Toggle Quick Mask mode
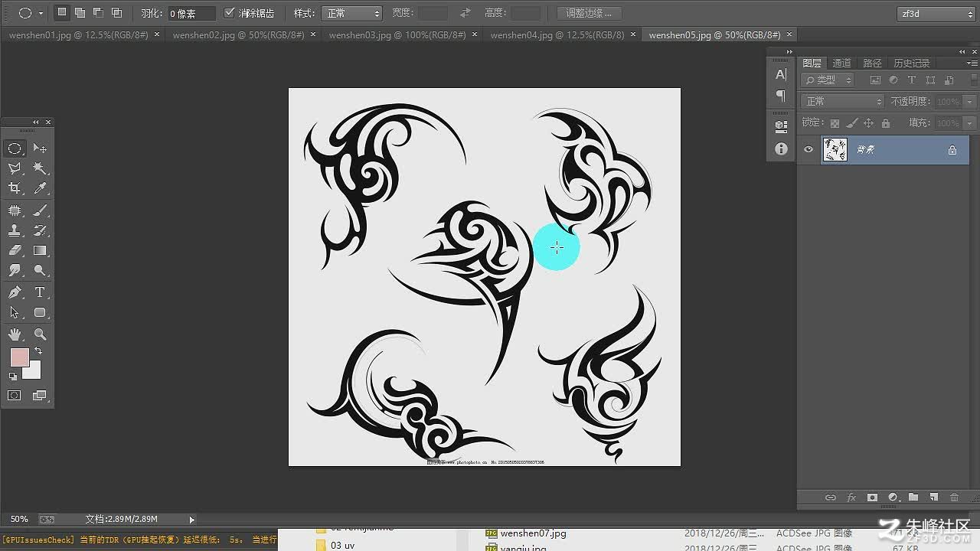 click(x=15, y=396)
